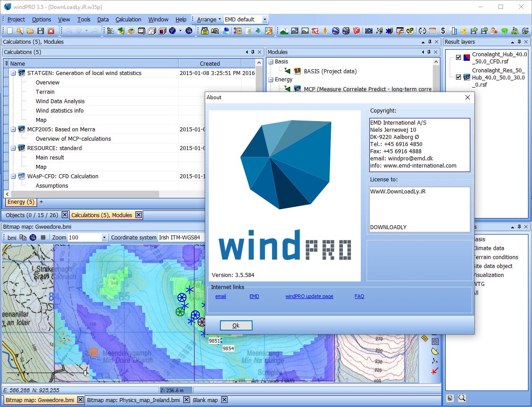Image resolution: width=532 pixels, height=407 pixels.
Task: Open the Calculation menu
Action: [x=128, y=19]
